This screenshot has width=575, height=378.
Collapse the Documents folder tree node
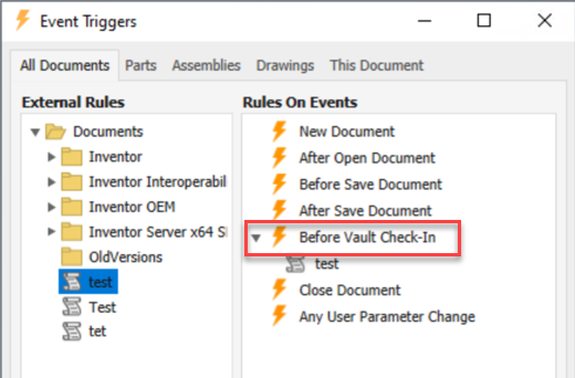click(x=35, y=132)
